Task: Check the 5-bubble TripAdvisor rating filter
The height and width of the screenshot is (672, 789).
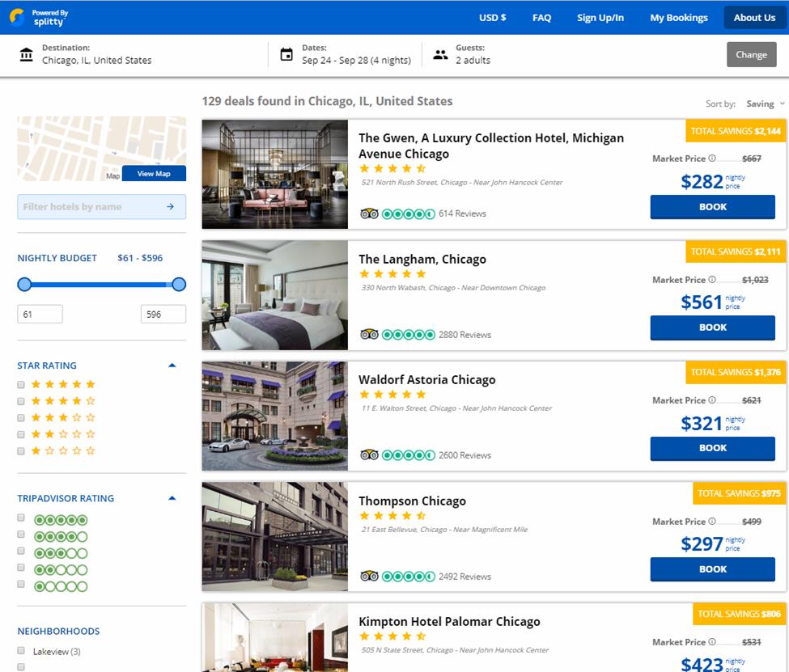Action: pos(21,518)
